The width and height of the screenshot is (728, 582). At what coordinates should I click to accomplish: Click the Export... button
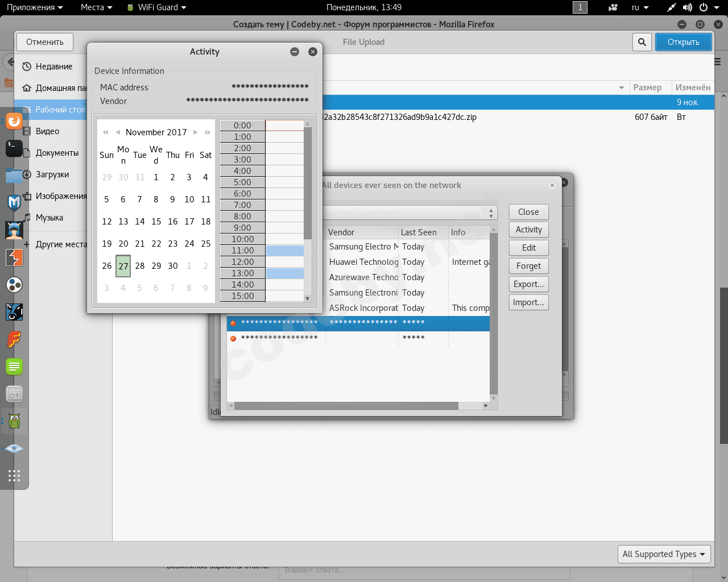pos(528,284)
